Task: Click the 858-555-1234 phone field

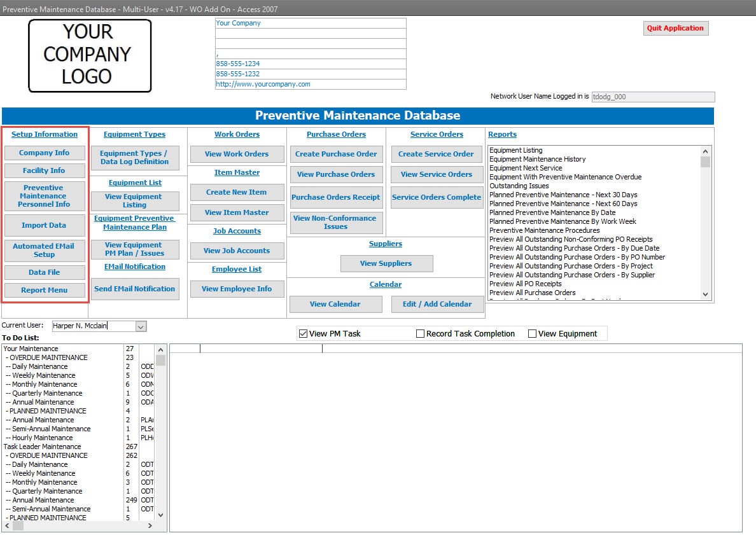Action: point(311,64)
